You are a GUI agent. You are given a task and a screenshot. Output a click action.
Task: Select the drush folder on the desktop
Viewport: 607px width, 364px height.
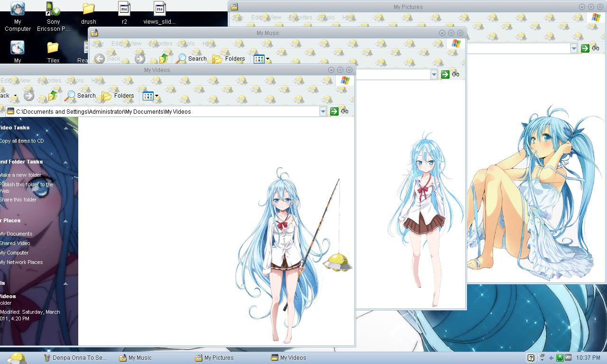(89, 13)
